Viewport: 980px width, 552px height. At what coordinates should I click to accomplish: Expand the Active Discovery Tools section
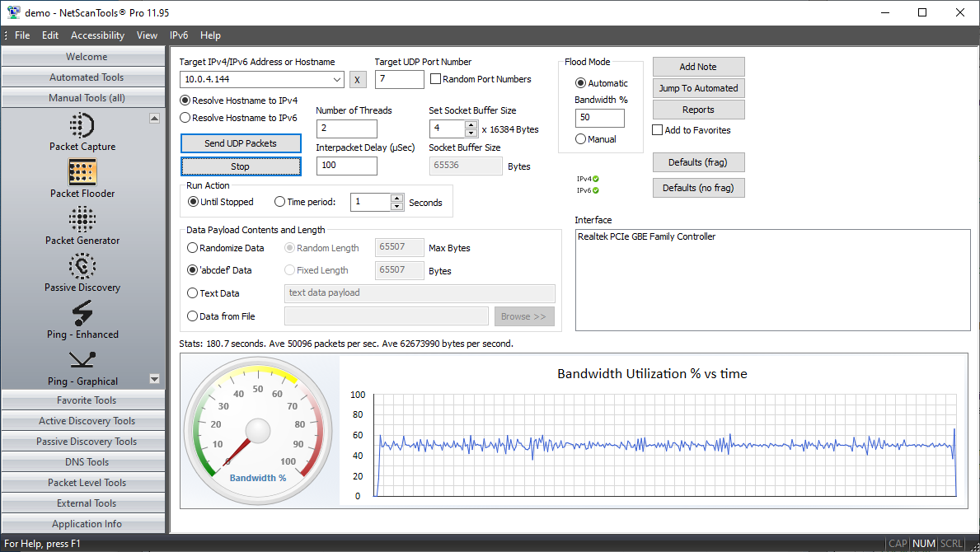coord(87,421)
